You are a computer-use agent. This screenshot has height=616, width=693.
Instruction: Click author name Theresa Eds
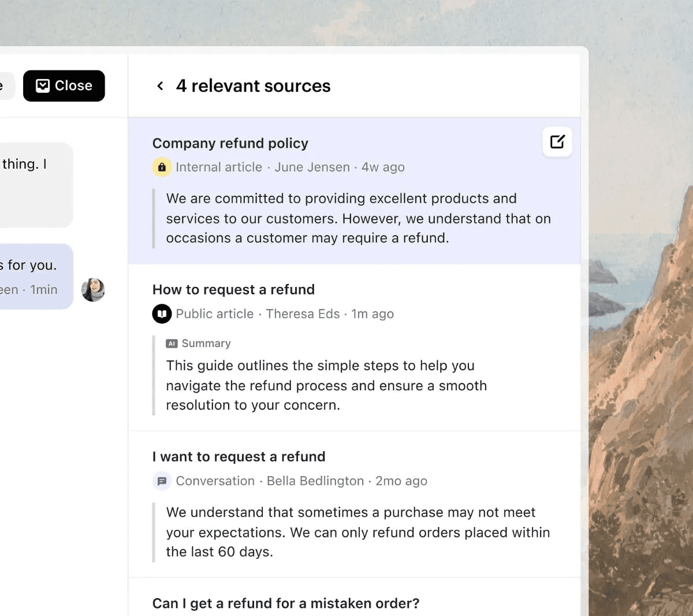point(303,313)
